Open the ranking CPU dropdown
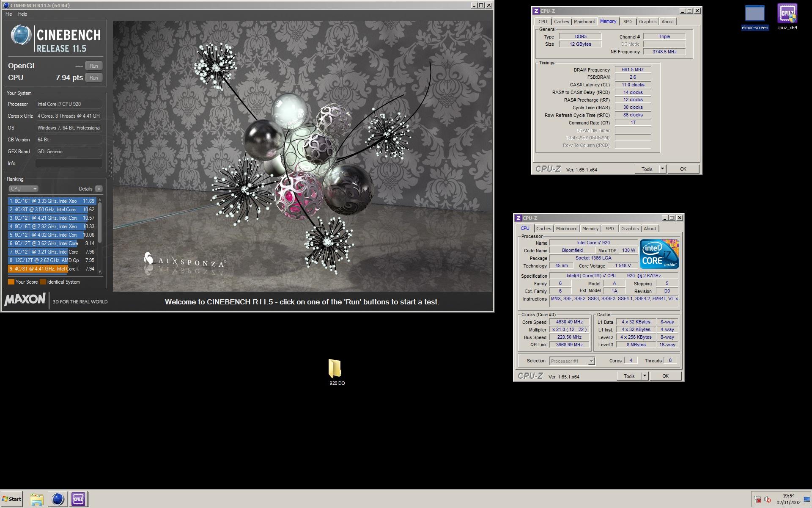Viewport: 812px width, 508px height. point(23,189)
